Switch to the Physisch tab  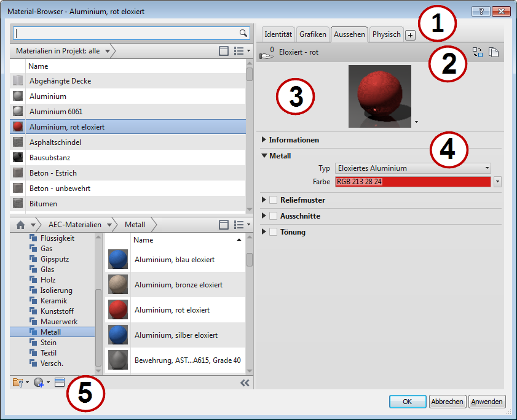click(387, 34)
